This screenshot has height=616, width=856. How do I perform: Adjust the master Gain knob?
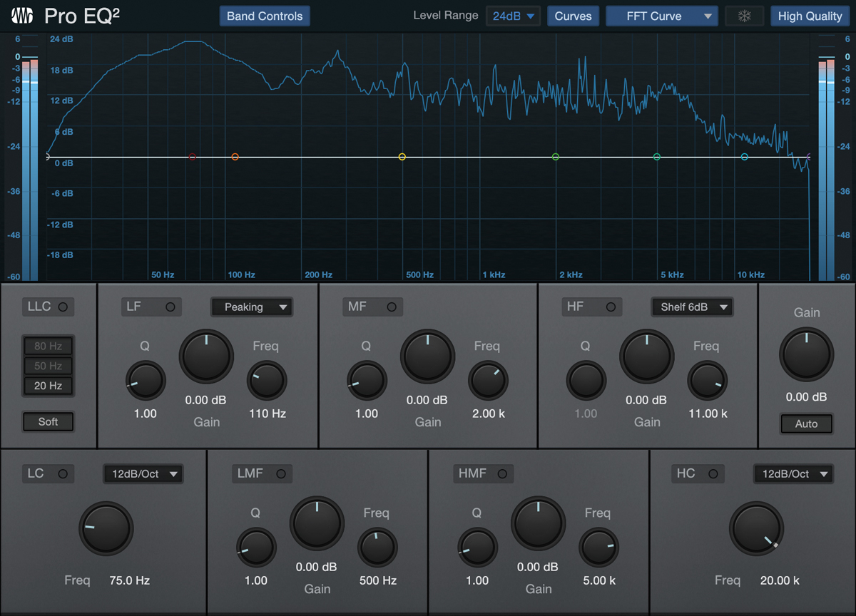pyautogui.click(x=806, y=353)
